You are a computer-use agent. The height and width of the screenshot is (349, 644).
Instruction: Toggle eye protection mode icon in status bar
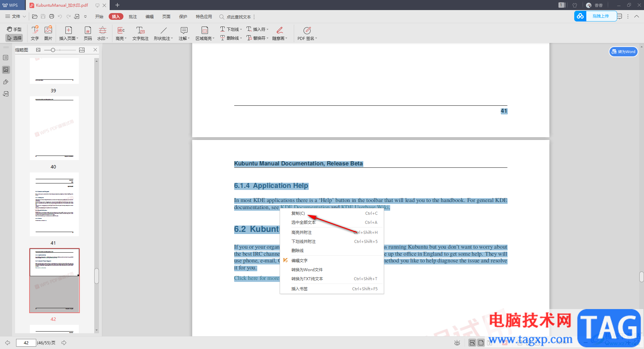[457, 343]
